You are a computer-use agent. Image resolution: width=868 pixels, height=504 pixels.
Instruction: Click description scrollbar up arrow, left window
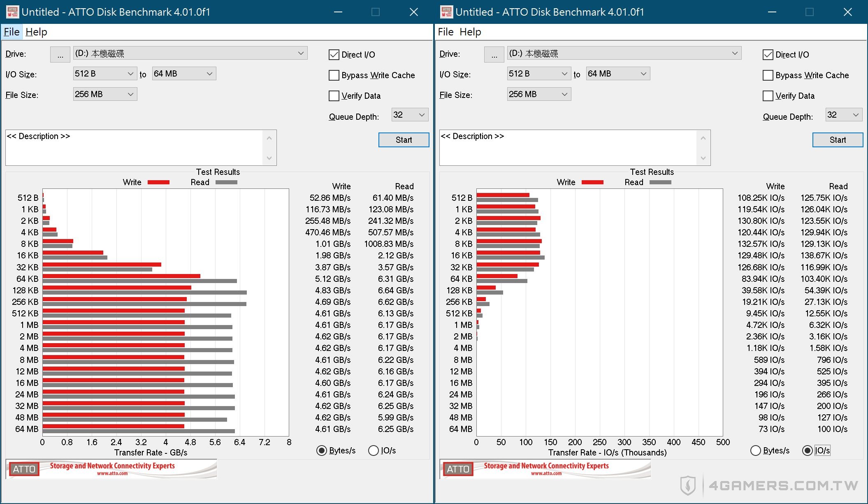269,138
